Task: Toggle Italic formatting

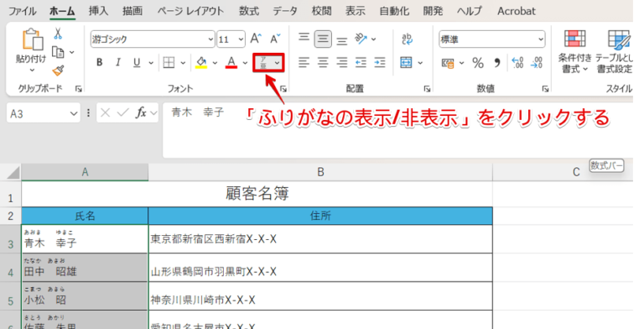Action: point(118,62)
